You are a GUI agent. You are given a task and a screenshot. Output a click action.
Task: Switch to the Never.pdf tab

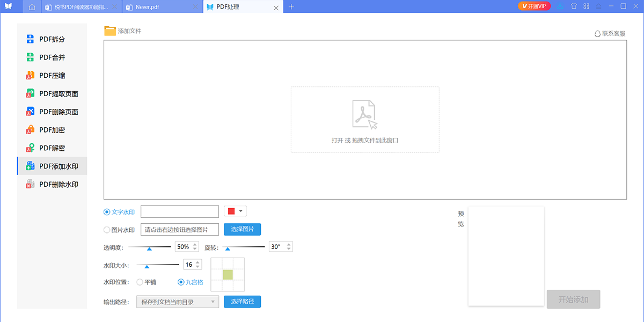pos(159,7)
